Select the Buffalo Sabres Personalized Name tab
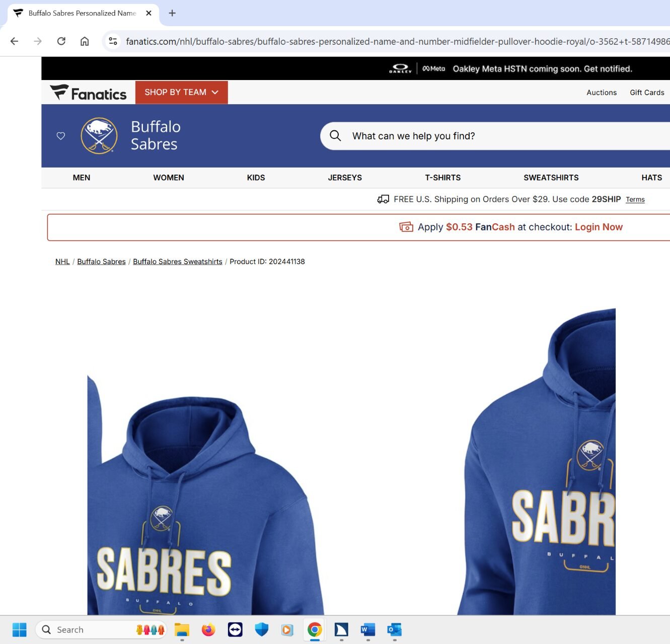The image size is (670, 644). click(x=83, y=13)
